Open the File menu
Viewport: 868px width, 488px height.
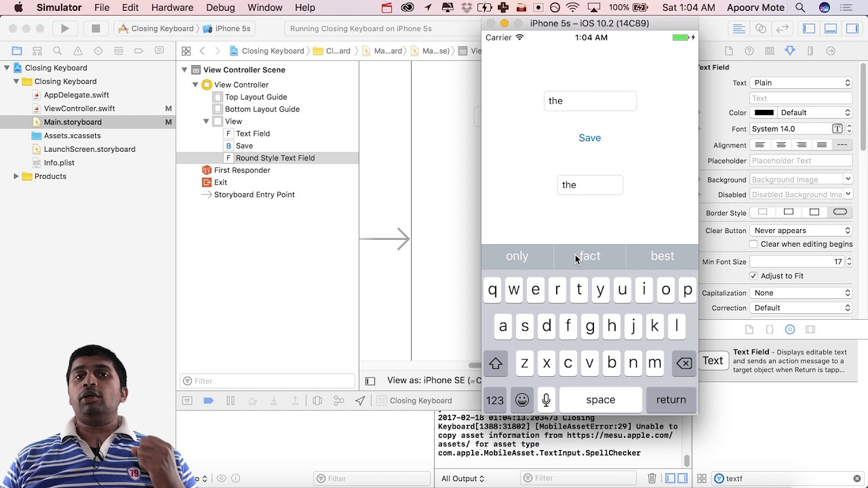[x=102, y=7]
